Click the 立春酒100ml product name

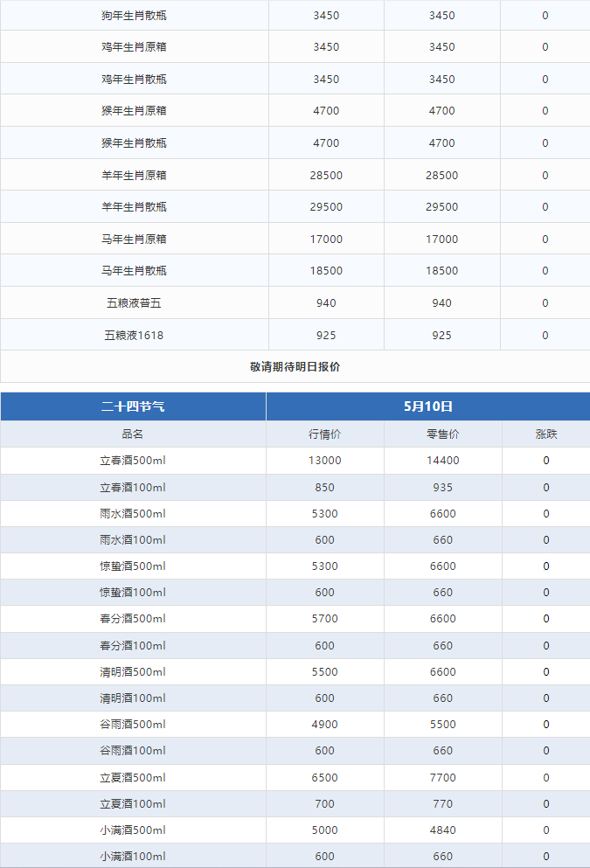click(x=133, y=488)
